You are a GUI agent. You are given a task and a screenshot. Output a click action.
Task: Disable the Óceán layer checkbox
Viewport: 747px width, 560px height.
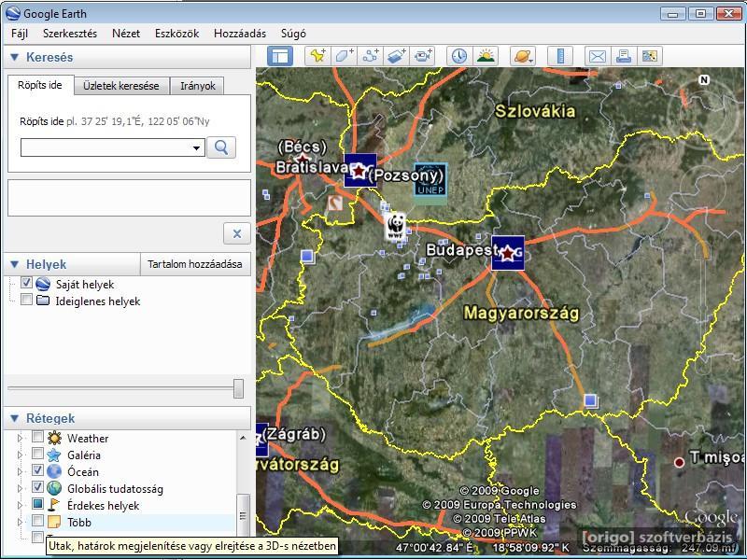click(38, 470)
